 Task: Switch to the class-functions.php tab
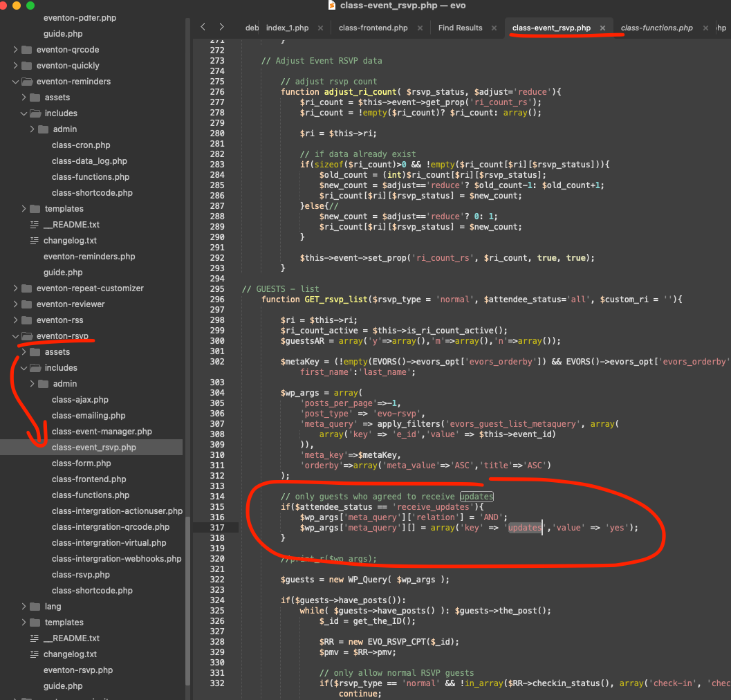click(656, 28)
